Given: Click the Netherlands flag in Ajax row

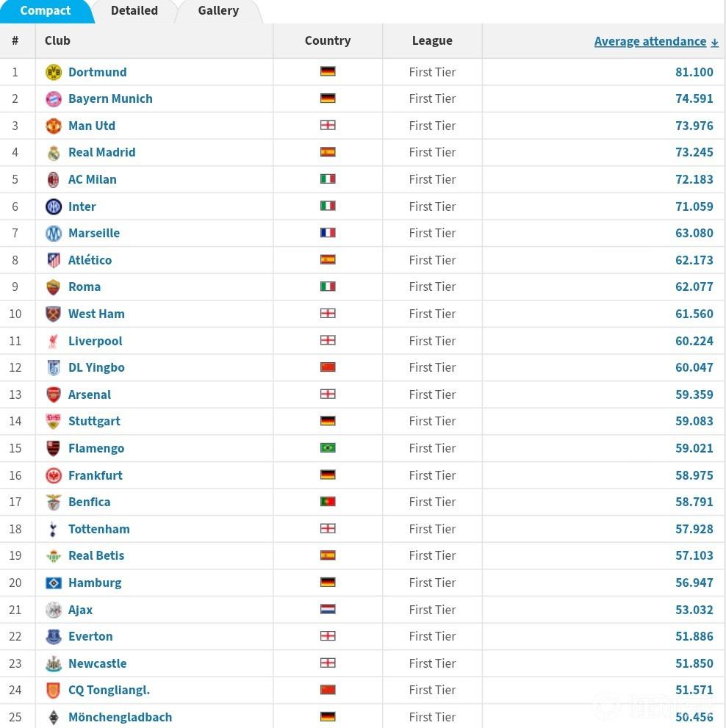Looking at the screenshot, I should (328, 610).
